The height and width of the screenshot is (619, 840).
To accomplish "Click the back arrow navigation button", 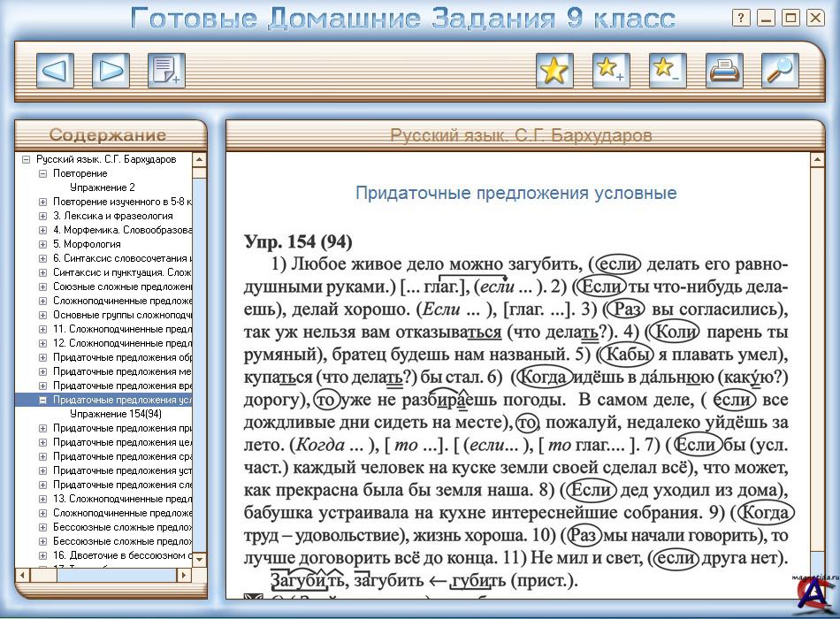I will pyautogui.click(x=55, y=71).
